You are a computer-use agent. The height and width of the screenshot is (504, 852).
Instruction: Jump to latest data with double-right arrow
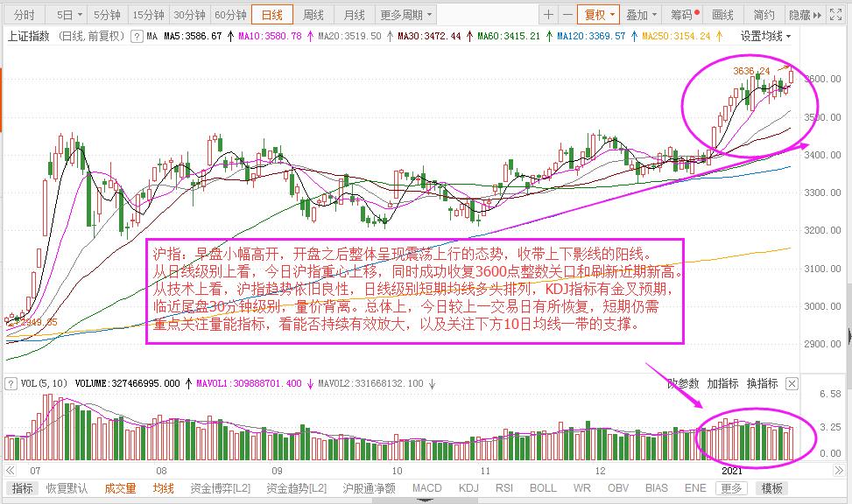pyautogui.click(x=840, y=471)
